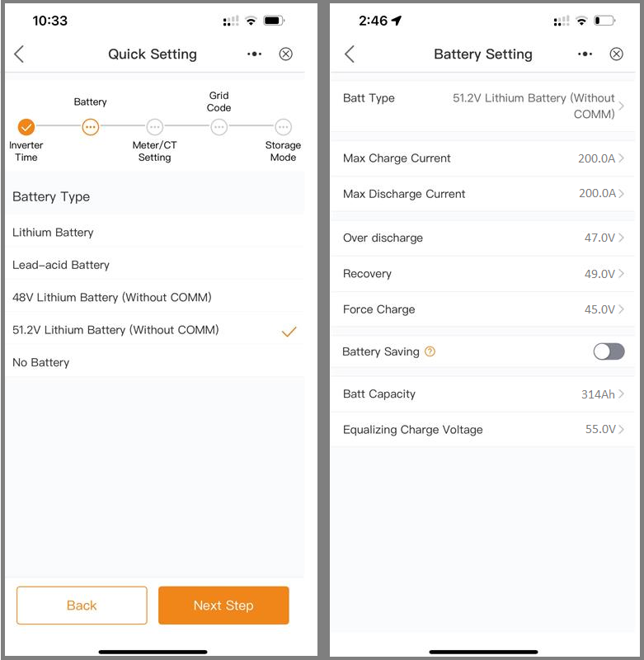Viewport: 644px width, 660px height.
Task: Expand the Batt Type selection row
Action: click(x=482, y=106)
